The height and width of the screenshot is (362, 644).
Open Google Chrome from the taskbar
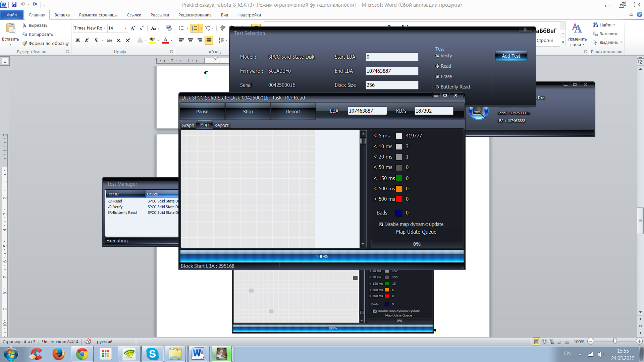(x=82, y=354)
